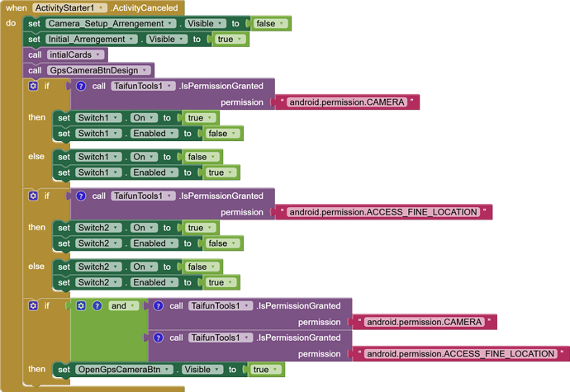The image size is (570, 392).
Task: Click comment icon on CAMERA permission call inside 'and'
Action: 158,306
